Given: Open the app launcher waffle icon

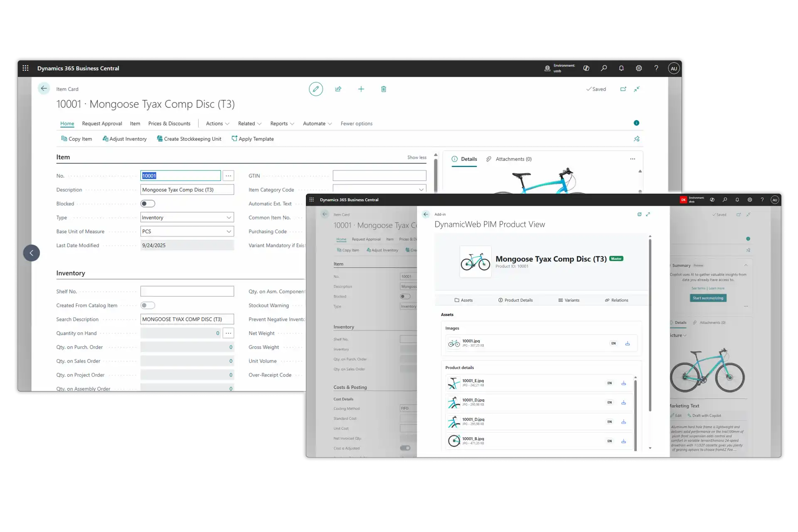Looking at the screenshot, I should [x=25, y=68].
